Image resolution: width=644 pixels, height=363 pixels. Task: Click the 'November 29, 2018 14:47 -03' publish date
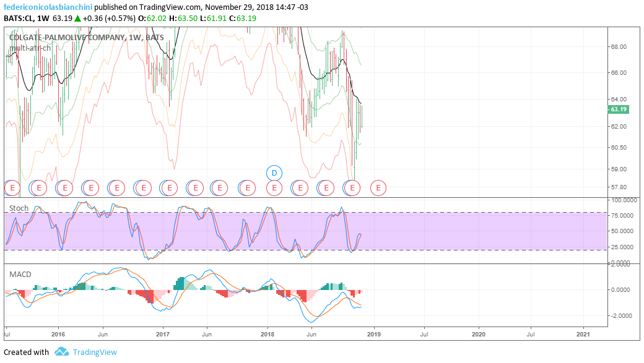[256, 7]
